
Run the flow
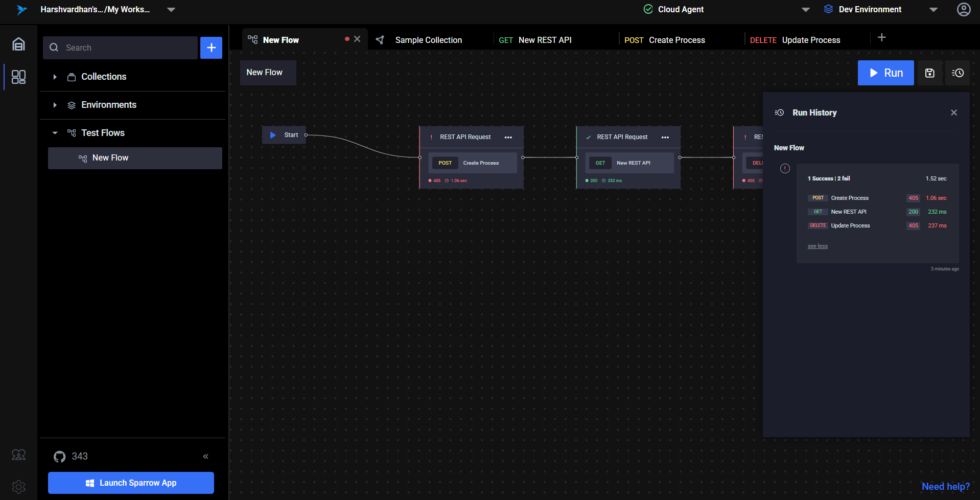pyautogui.click(x=885, y=73)
